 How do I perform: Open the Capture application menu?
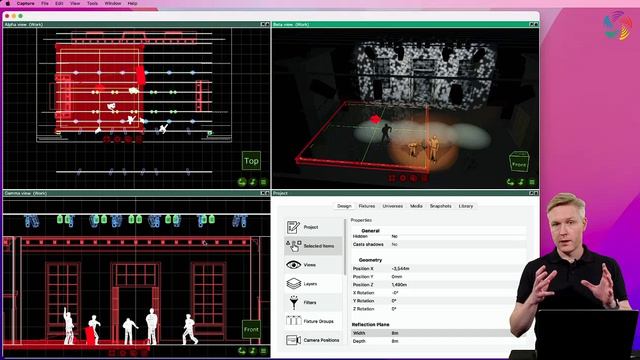tap(25, 3)
